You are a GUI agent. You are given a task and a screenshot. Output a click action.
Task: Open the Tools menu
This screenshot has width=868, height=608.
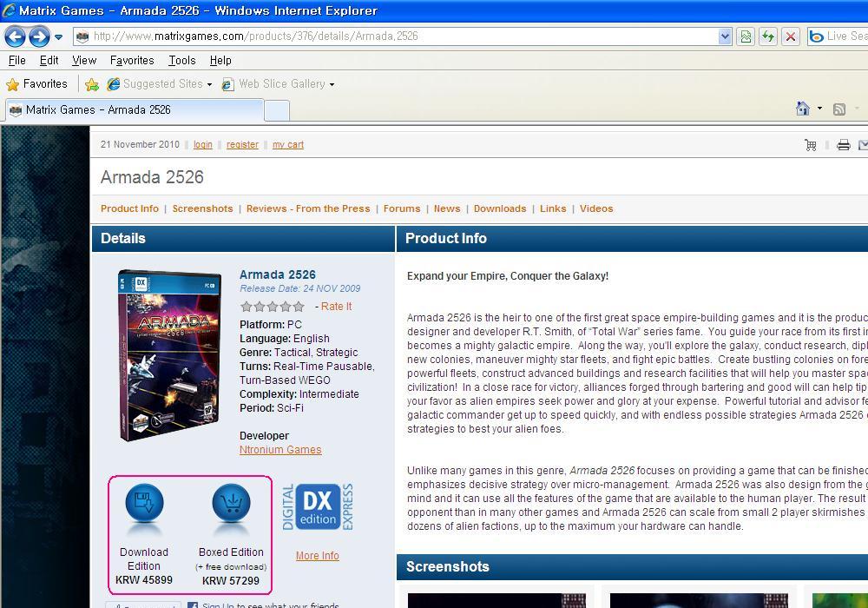(x=182, y=60)
